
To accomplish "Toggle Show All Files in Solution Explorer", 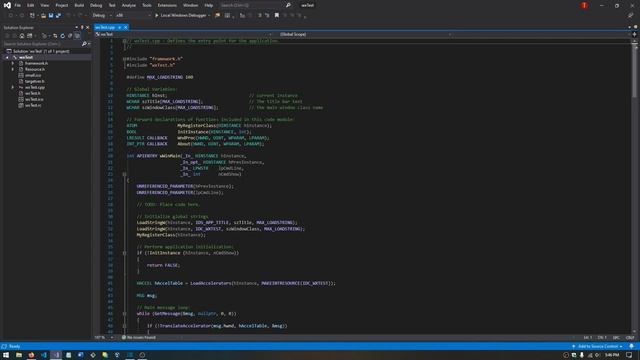I will click(x=77, y=36).
